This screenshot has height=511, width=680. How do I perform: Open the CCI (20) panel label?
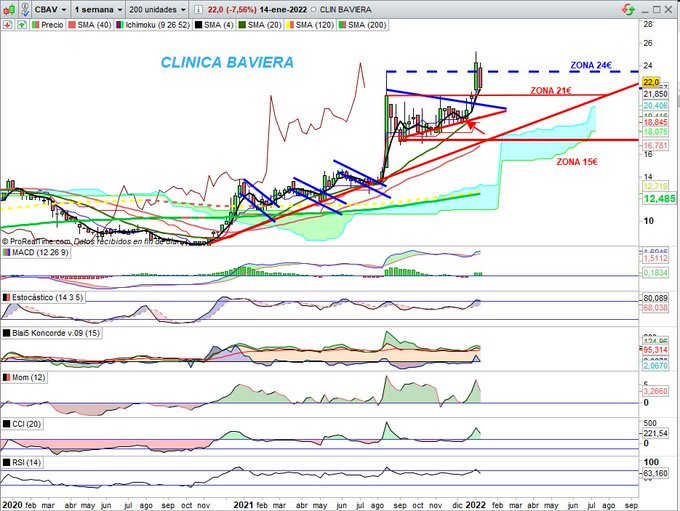tap(22, 424)
